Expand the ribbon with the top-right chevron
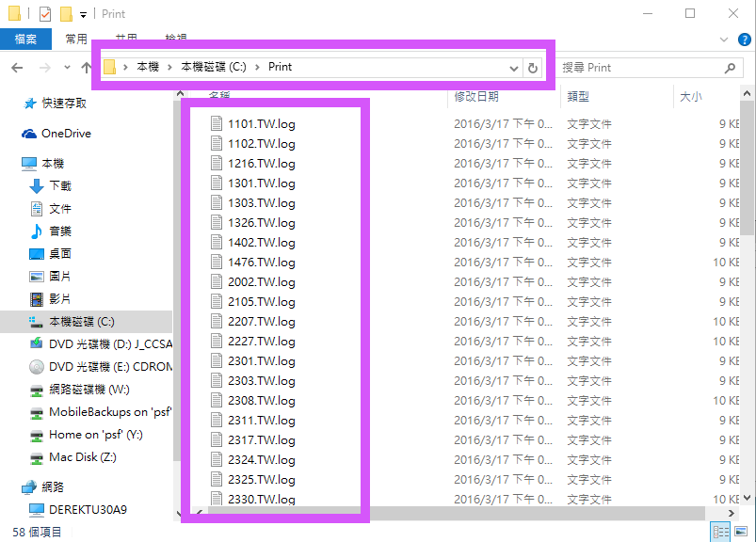This screenshot has height=542, width=756. (x=723, y=40)
